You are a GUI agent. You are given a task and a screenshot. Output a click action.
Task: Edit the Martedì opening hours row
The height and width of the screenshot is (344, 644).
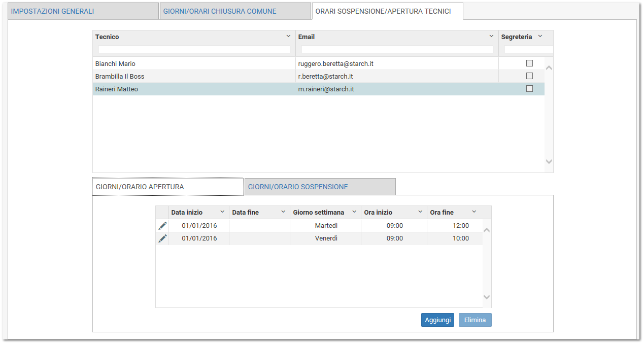(162, 226)
